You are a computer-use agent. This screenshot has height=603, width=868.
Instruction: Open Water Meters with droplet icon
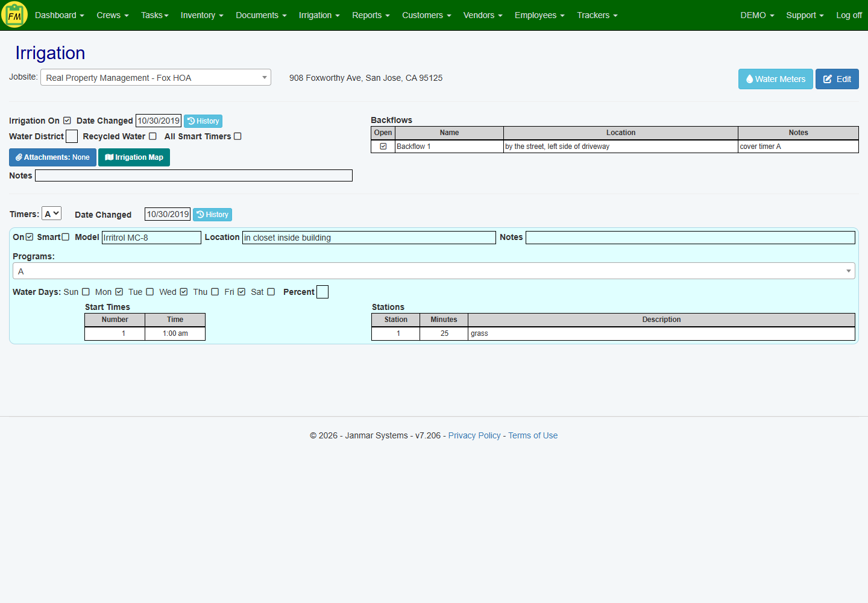pyautogui.click(x=775, y=79)
